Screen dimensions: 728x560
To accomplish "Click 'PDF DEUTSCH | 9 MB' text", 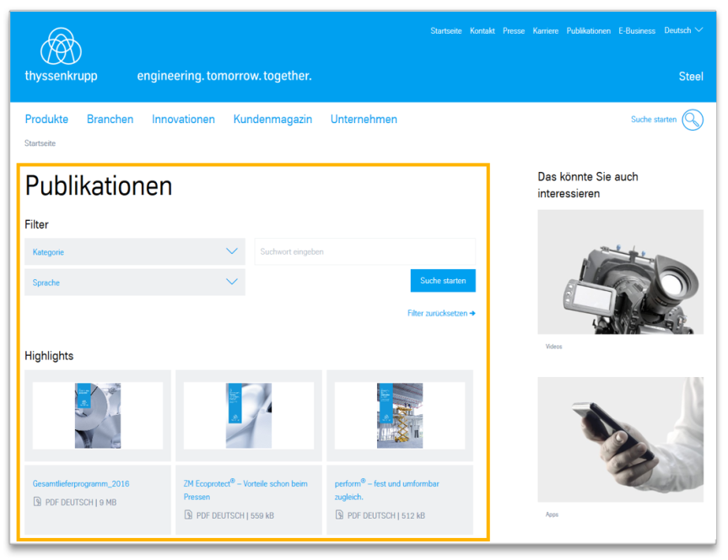I will (x=81, y=502).
